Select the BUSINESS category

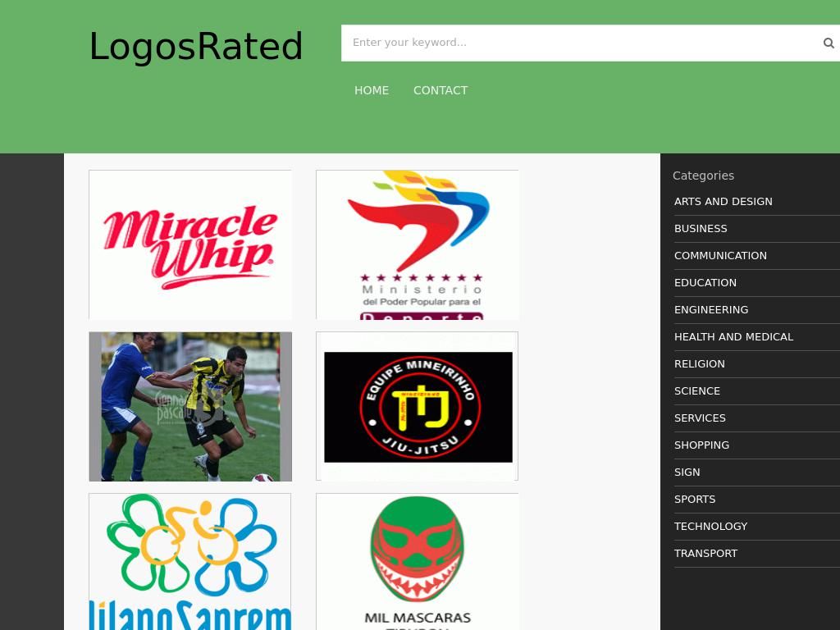coord(701,229)
